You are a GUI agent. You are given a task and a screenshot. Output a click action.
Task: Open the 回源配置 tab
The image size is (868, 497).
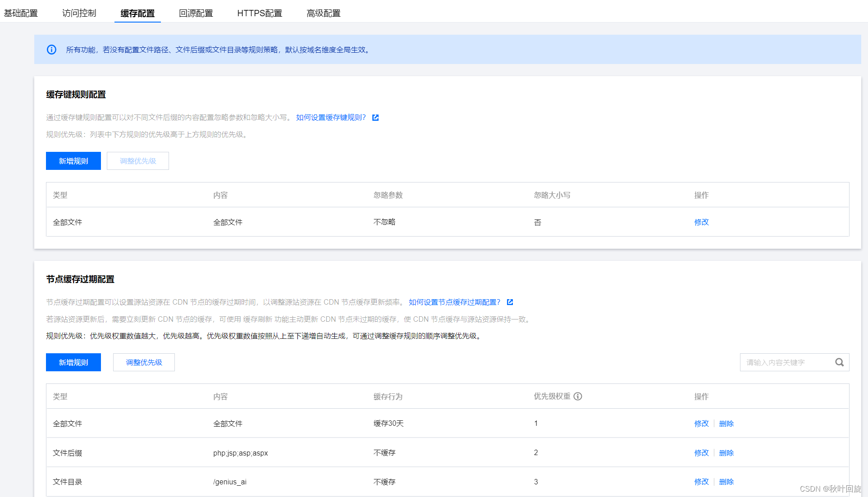196,13
